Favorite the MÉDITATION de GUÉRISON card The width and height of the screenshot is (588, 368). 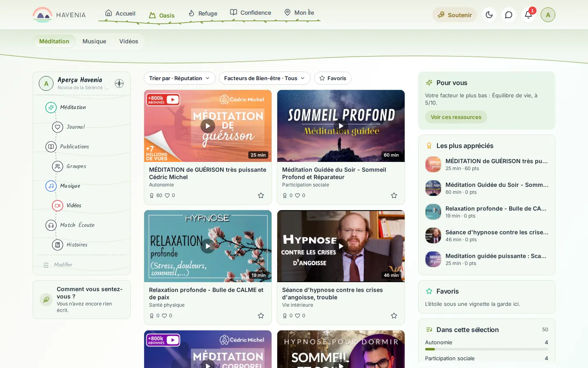pos(261,195)
